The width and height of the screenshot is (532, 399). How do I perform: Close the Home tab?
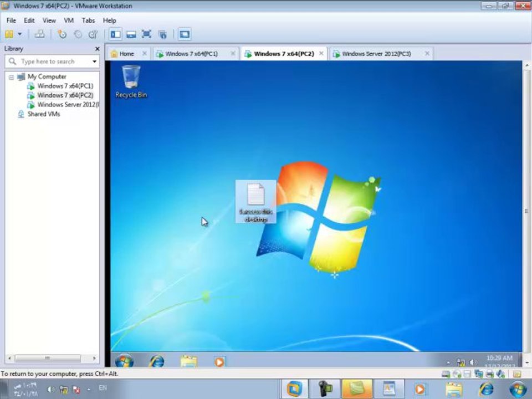pos(145,53)
